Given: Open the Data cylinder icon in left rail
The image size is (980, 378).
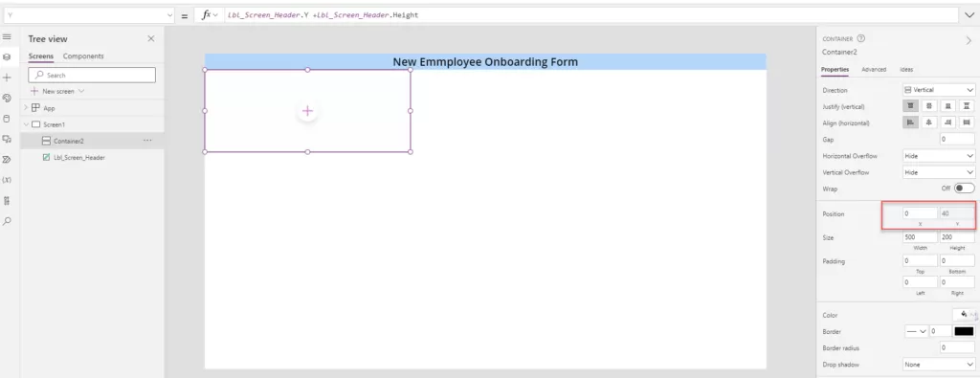Looking at the screenshot, I should pyautogui.click(x=7, y=118).
